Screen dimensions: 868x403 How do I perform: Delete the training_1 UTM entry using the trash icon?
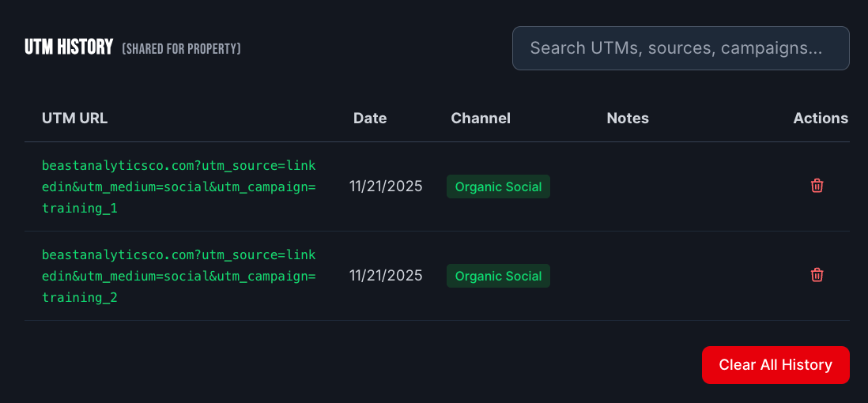(817, 186)
